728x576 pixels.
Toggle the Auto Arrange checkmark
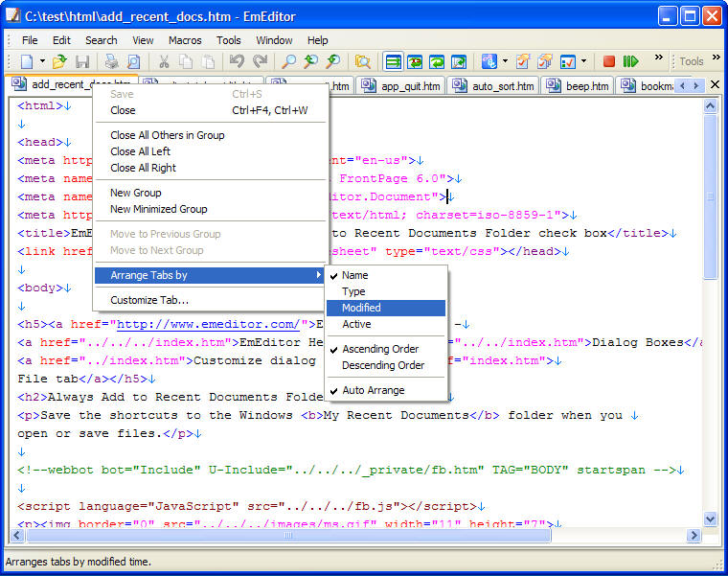[x=386, y=391]
